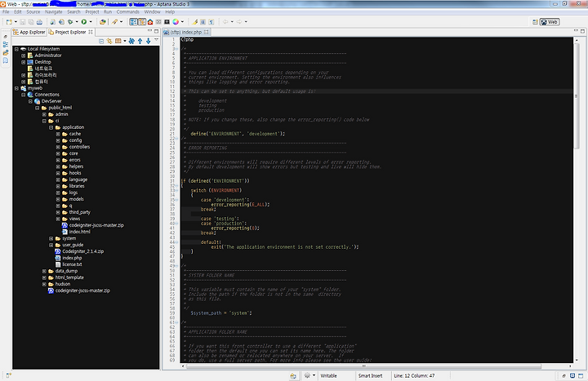Minimize the Project Explorer panel

[149, 31]
